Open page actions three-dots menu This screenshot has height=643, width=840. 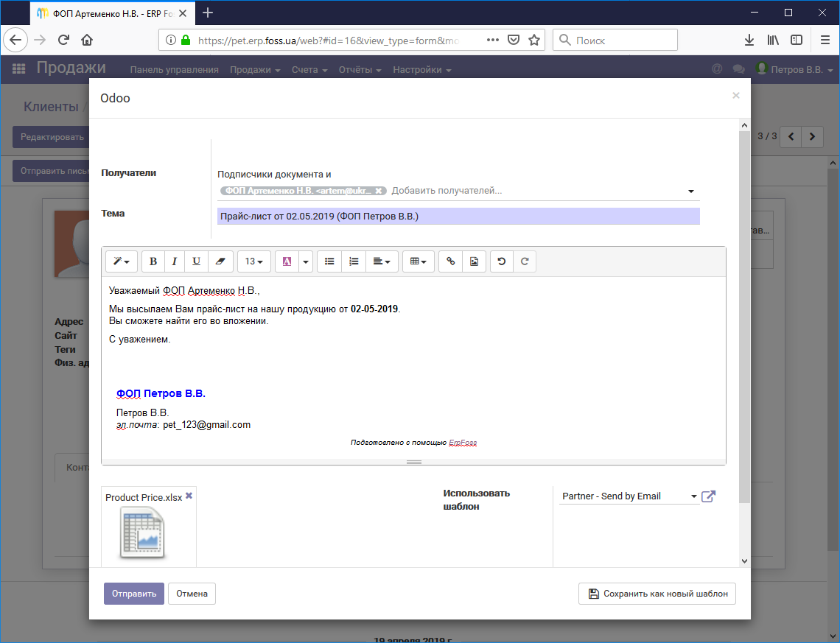point(493,40)
